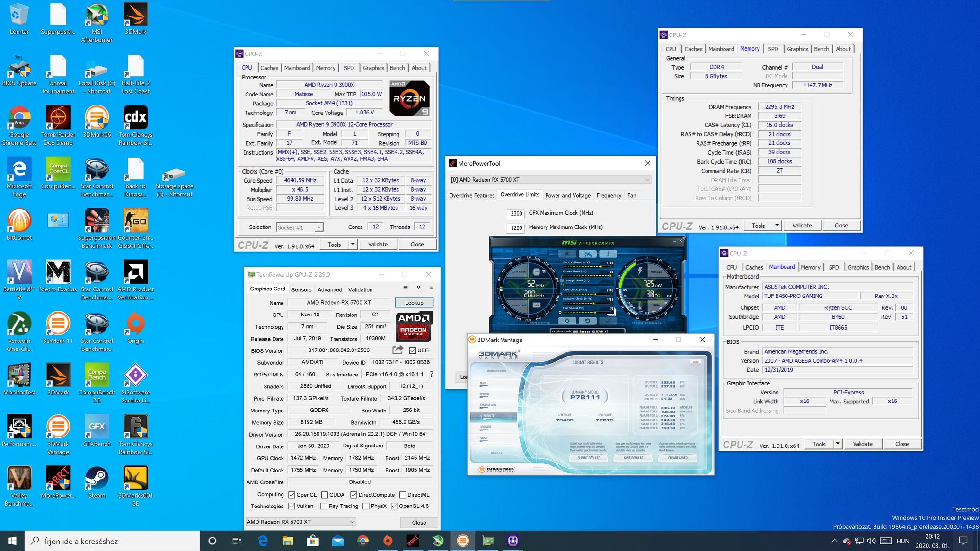Toggle the PhysX checkbox
980x551 pixels.
click(366, 506)
